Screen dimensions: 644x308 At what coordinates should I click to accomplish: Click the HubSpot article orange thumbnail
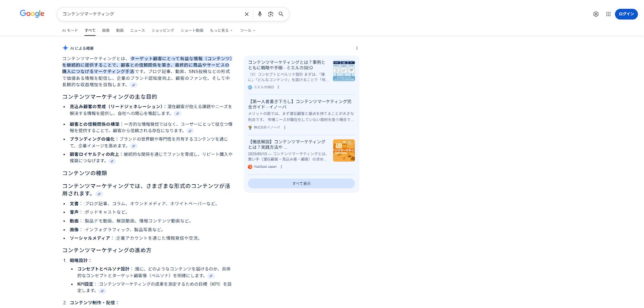coord(344,150)
